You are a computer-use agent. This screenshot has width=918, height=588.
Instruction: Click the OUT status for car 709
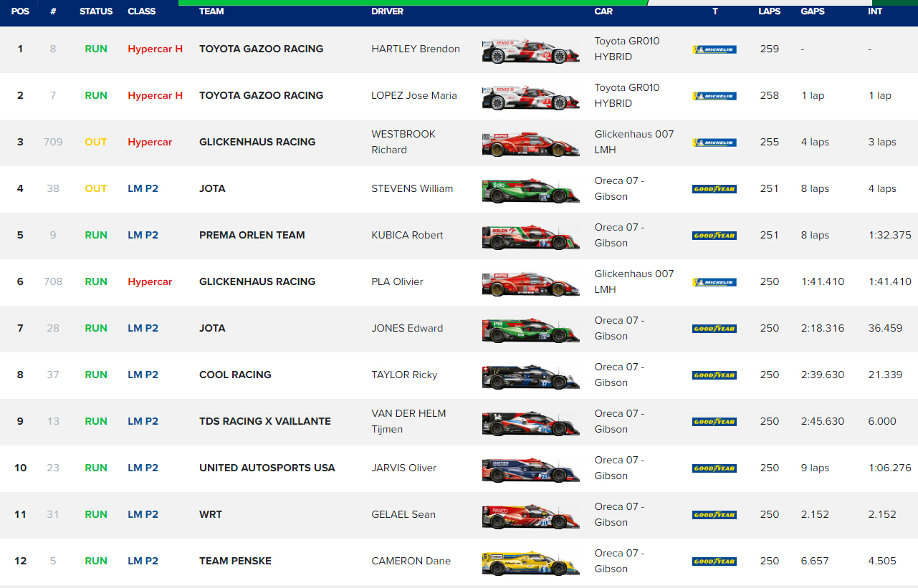pos(96,142)
